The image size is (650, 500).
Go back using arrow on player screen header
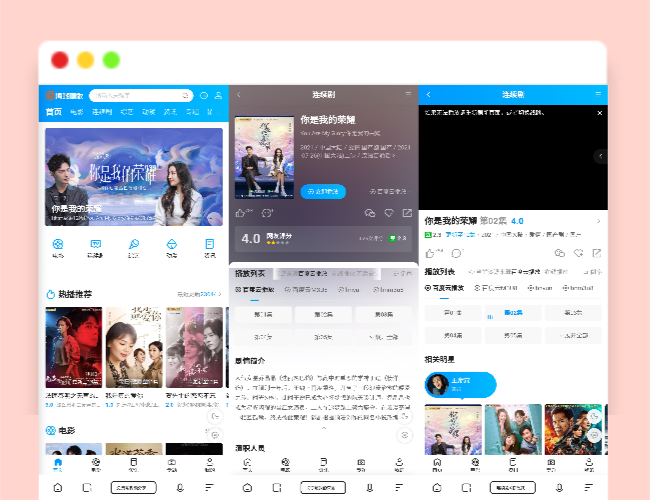tap(429, 95)
